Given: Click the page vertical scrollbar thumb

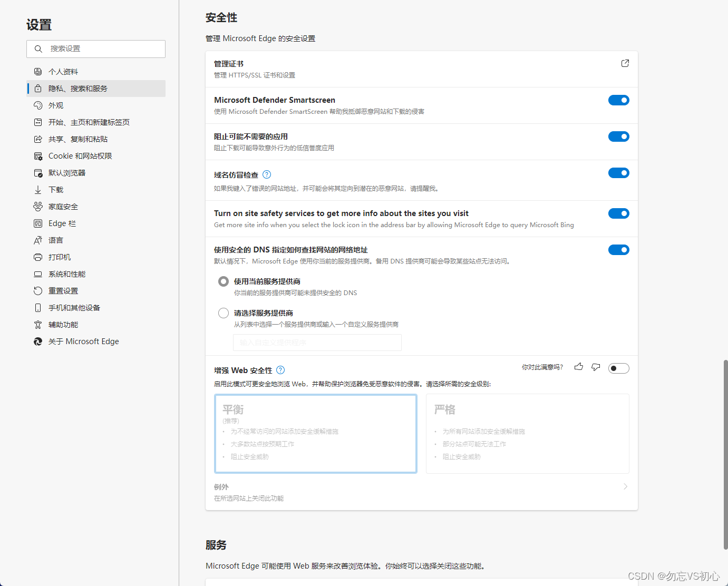Looking at the screenshot, I should pos(725,454).
